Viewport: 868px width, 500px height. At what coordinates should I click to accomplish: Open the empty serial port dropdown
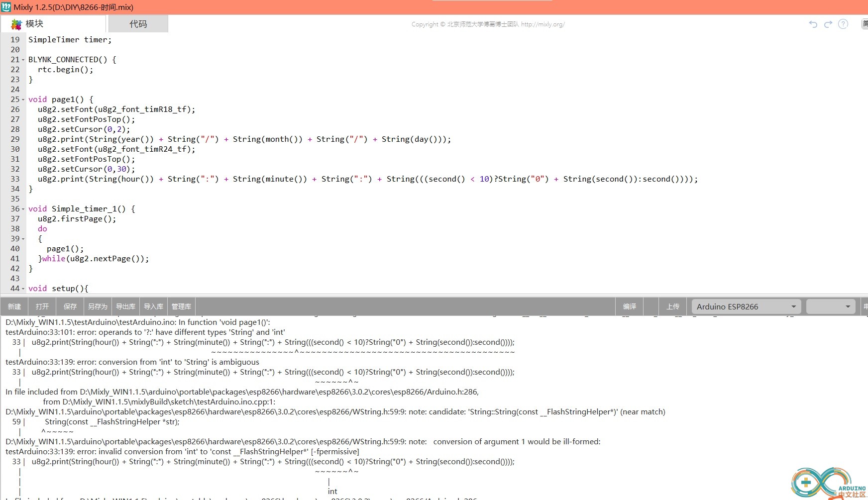[830, 306]
